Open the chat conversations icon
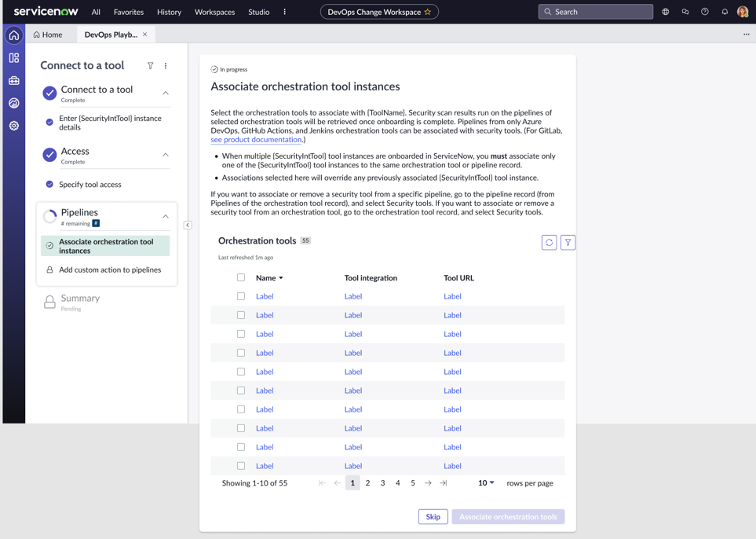This screenshot has height=539, width=756. tap(685, 12)
